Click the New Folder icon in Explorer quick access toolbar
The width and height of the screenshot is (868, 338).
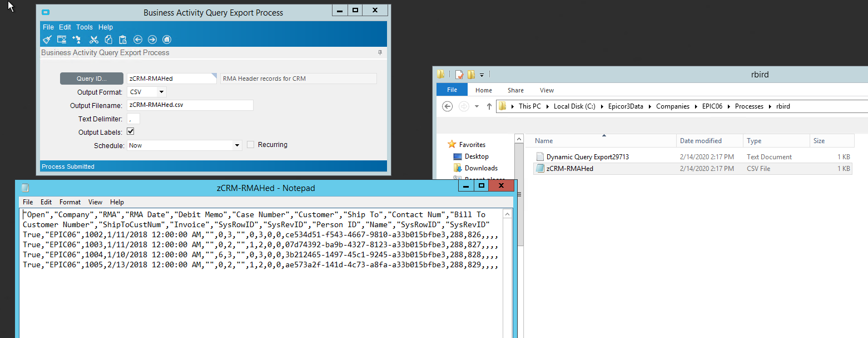(471, 74)
